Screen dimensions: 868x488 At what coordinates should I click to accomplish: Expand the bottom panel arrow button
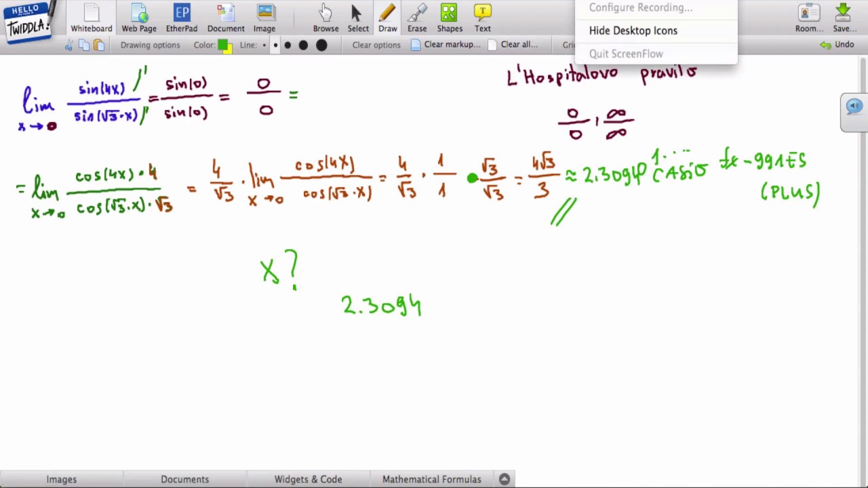[x=505, y=479]
